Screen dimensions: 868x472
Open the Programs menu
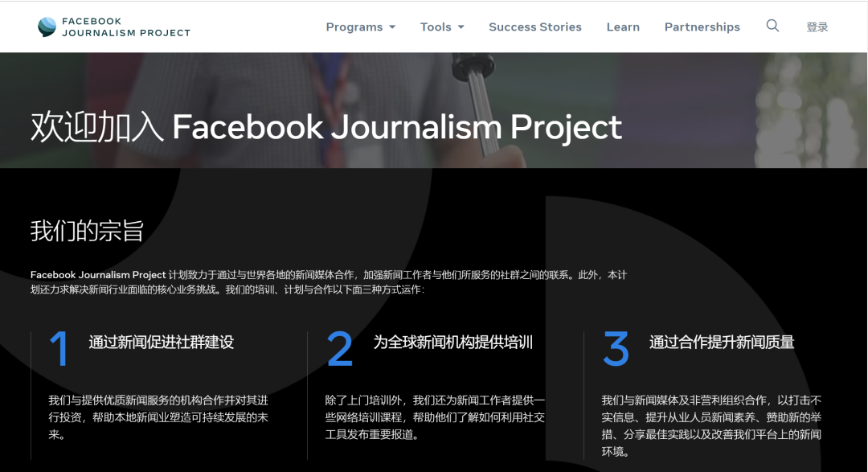[x=360, y=27]
